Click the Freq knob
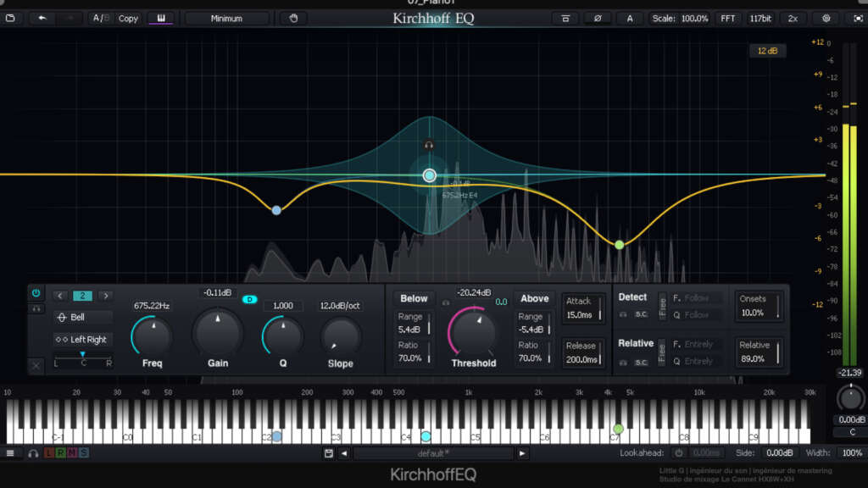Image resolution: width=868 pixels, height=488 pixels. coord(153,335)
